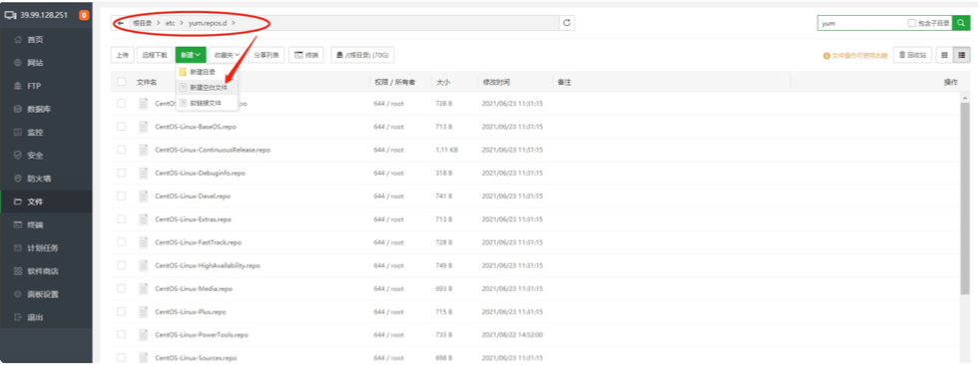This screenshot has height=365, width=980.
Task: Jump to etc in the breadcrumb path
Action: pos(170,23)
